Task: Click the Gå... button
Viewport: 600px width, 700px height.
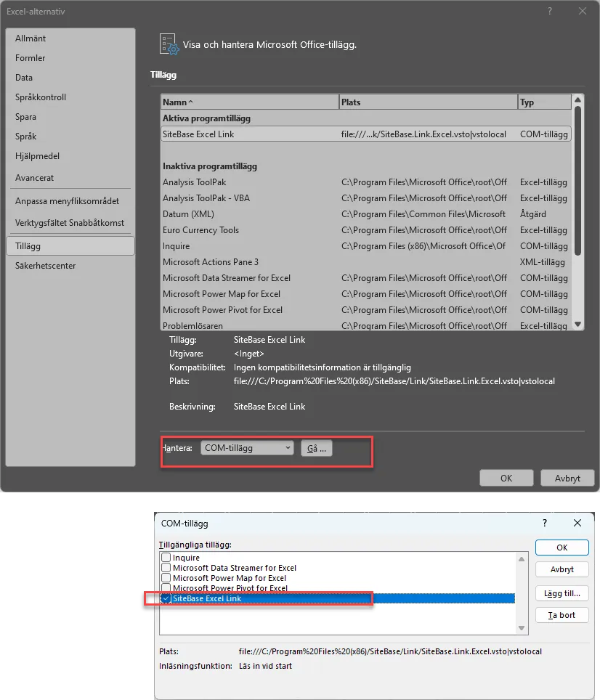Action: (317, 448)
